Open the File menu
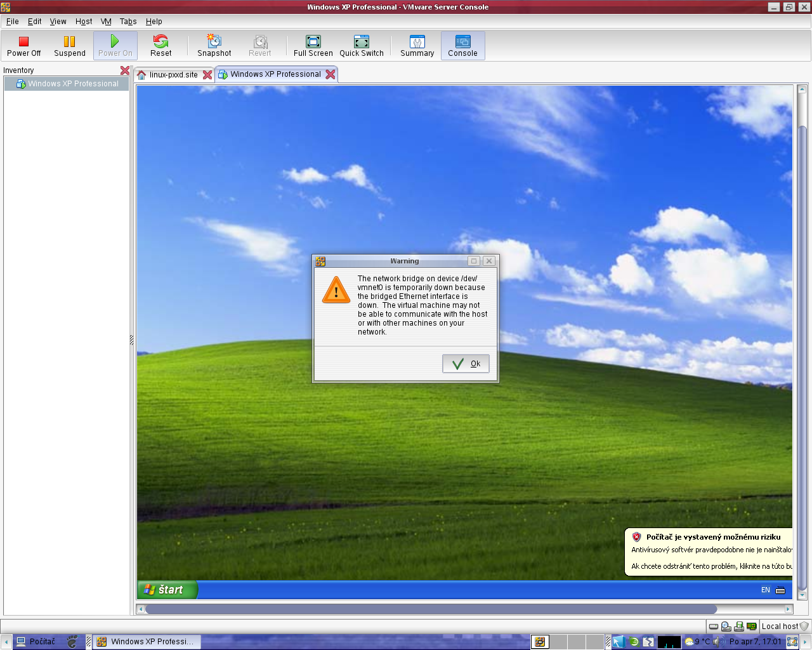 pyautogui.click(x=13, y=21)
